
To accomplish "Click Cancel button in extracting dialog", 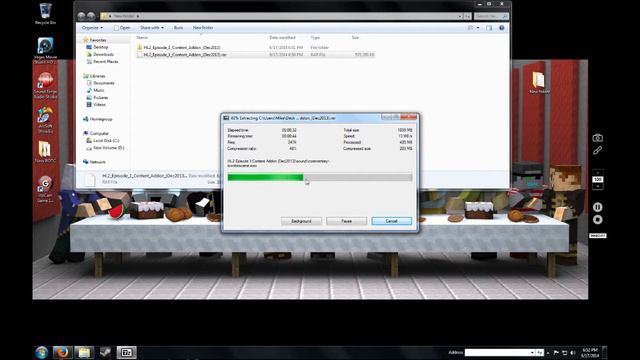I will [x=391, y=221].
